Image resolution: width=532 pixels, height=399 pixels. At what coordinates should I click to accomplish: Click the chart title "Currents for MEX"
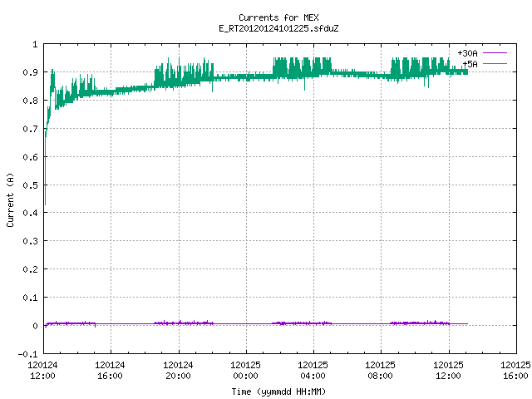tap(278, 17)
